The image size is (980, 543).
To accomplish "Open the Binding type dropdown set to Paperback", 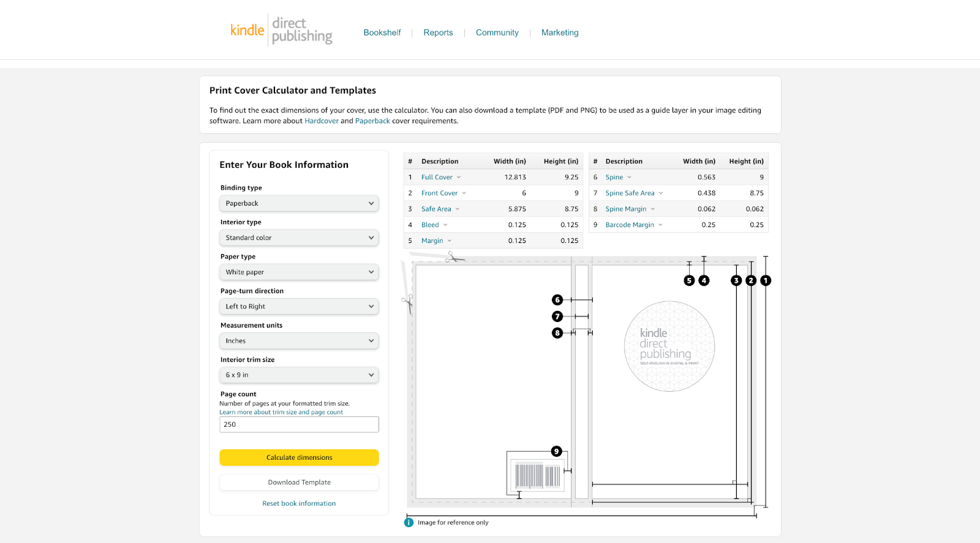I will pos(299,203).
